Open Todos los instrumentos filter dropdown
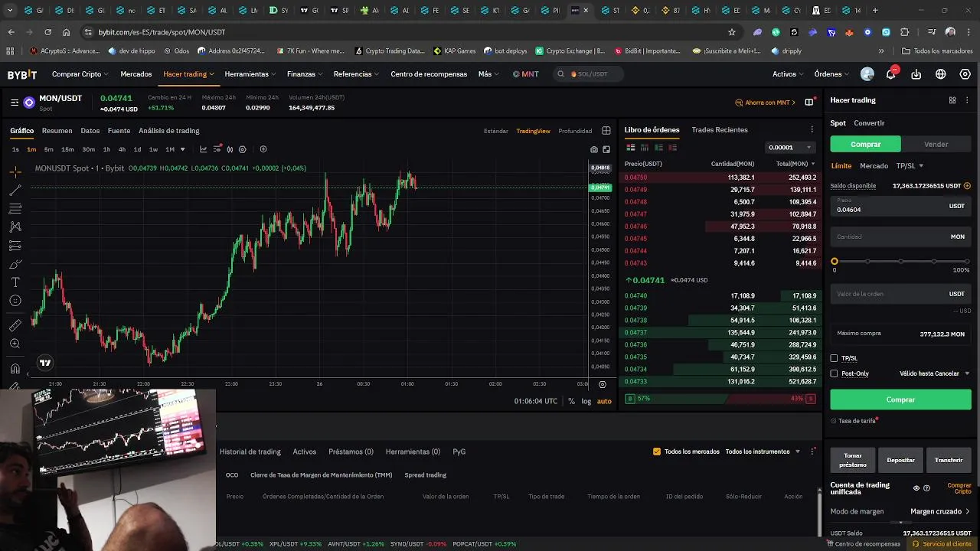This screenshot has width=980, height=551. click(x=763, y=452)
